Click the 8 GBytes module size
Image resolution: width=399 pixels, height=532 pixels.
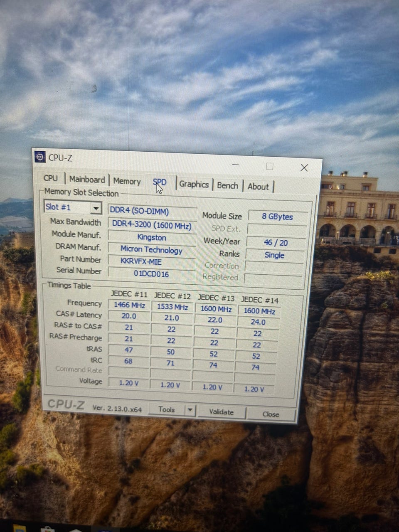[x=278, y=217]
